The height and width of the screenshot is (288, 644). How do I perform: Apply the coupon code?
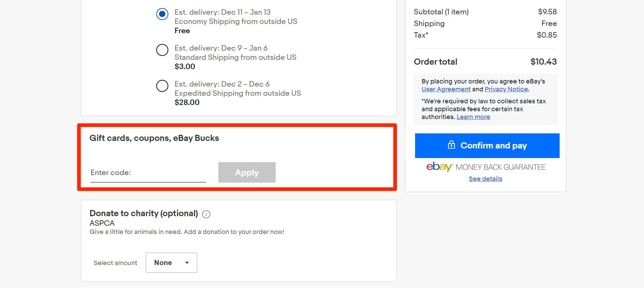click(x=247, y=172)
